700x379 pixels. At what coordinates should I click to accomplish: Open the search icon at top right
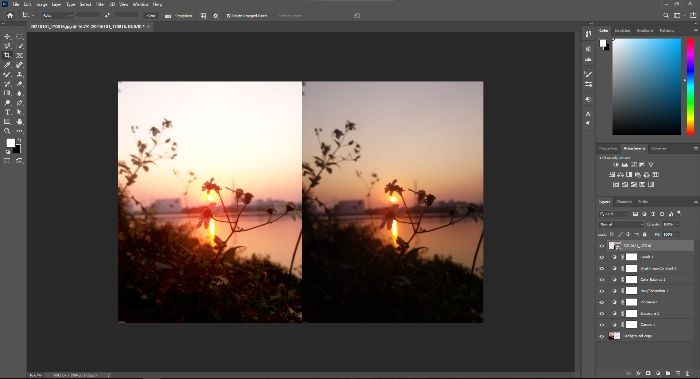pyautogui.click(x=666, y=16)
